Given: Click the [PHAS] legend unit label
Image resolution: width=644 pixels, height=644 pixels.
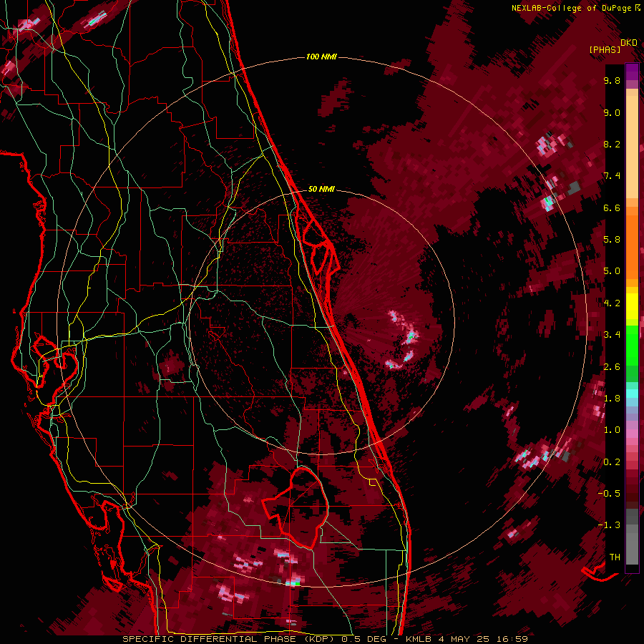Looking at the screenshot, I should [605, 49].
